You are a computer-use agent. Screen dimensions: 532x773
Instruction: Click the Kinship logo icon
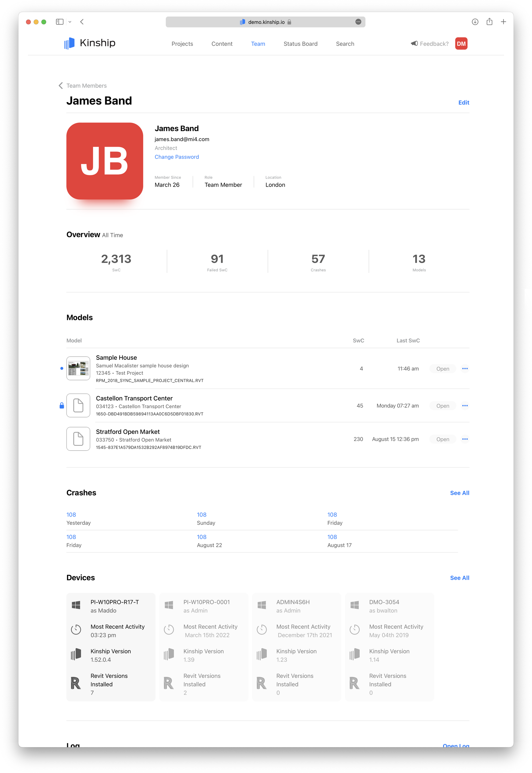(x=69, y=43)
